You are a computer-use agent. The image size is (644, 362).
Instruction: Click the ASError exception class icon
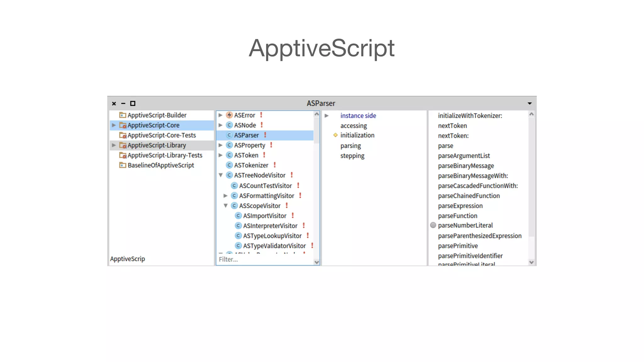coord(229,115)
